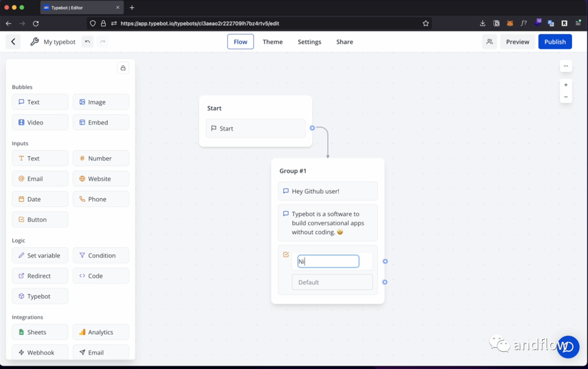The image size is (588, 369).
Task: Click the Group #1 title
Action: [293, 171]
